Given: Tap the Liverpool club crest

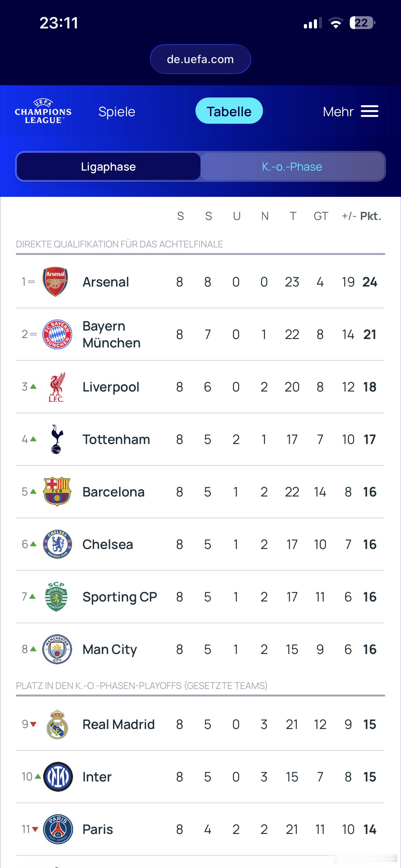Looking at the screenshot, I should pyautogui.click(x=57, y=387).
